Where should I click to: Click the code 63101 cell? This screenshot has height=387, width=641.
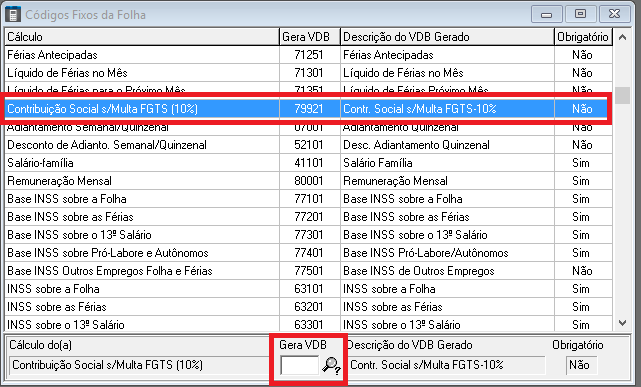310,289
